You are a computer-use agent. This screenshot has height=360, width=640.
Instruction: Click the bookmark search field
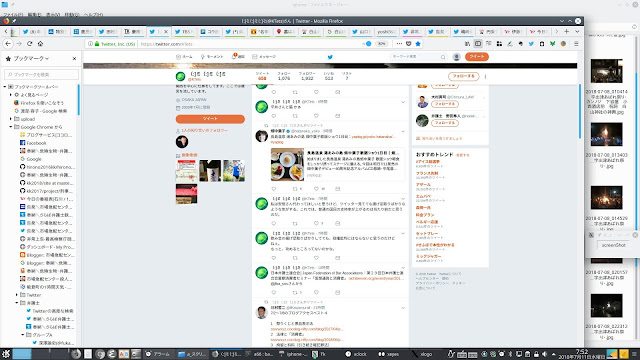tap(41, 75)
